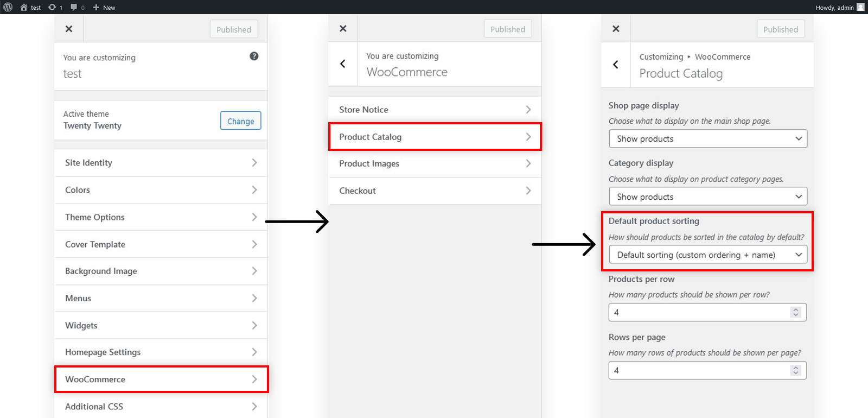This screenshot has width=868, height=418.
Task: Open the updates icon showing 1
Action: (55, 7)
